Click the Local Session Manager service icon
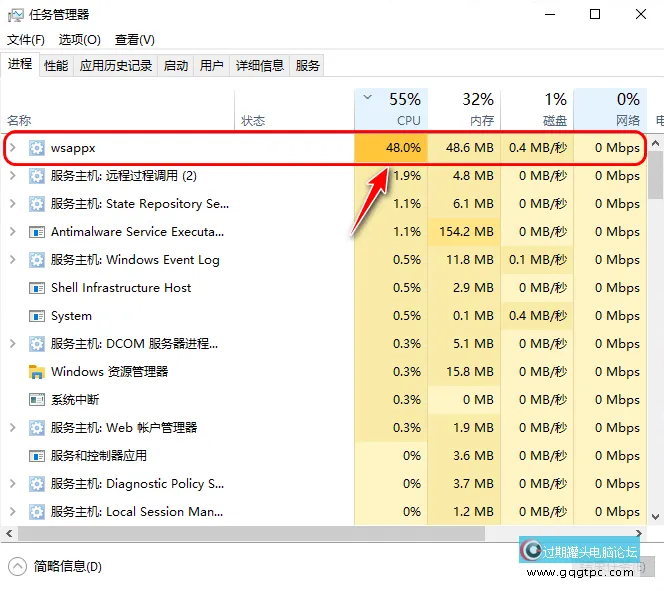This screenshot has height=591, width=664. pos(36,512)
